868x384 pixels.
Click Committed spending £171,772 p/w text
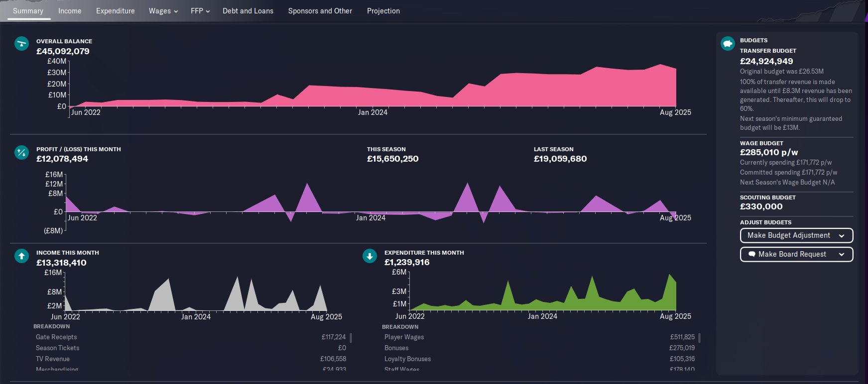point(788,173)
